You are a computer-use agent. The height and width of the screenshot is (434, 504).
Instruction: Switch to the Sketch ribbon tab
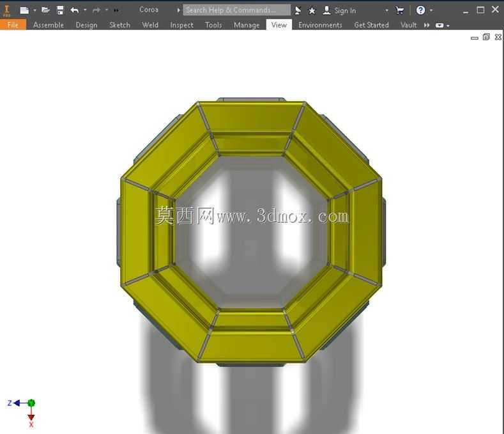(119, 25)
